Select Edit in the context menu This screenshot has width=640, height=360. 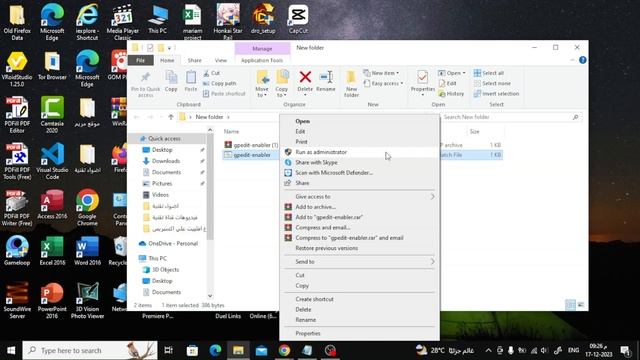pos(359,131)
